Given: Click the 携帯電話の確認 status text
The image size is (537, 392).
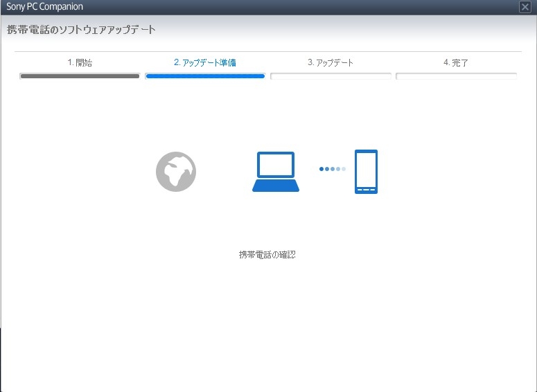Looking at the screenshot, I should (267, 255).
